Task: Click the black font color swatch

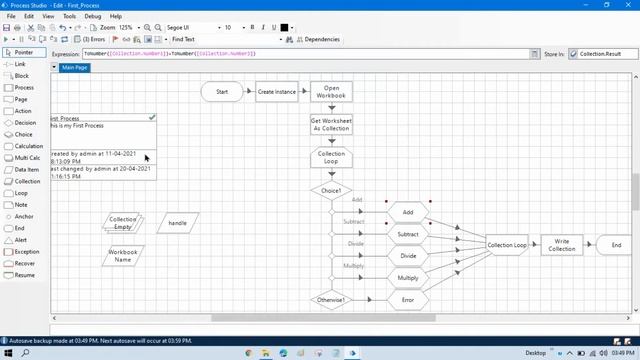Action: pos(284,27)
